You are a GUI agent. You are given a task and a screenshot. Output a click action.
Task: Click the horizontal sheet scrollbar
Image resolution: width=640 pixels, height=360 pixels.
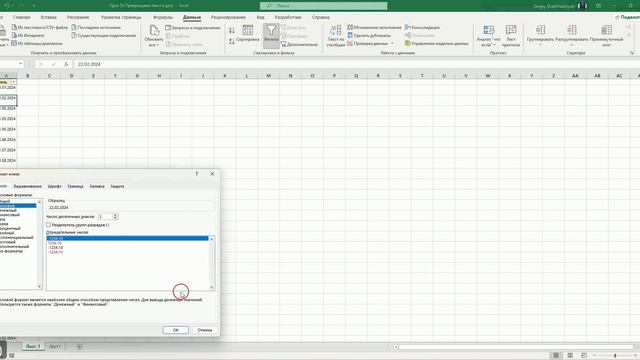click(516, 347)
